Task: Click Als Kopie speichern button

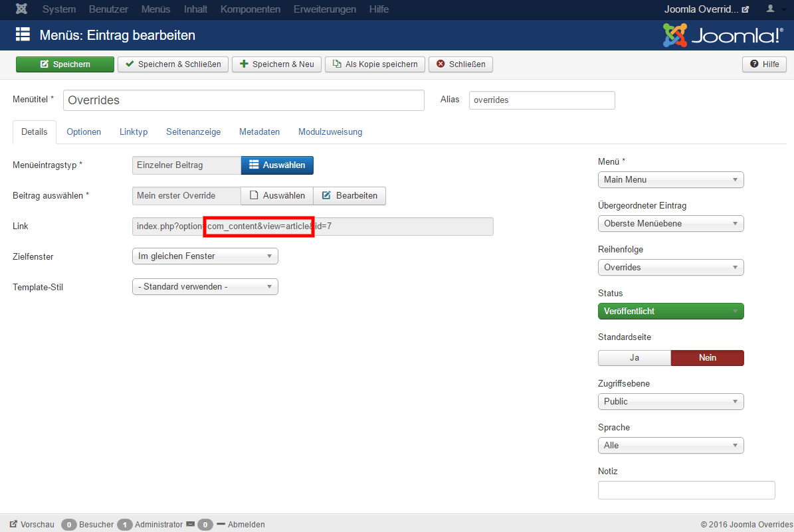Action: (x=375, y=64)
